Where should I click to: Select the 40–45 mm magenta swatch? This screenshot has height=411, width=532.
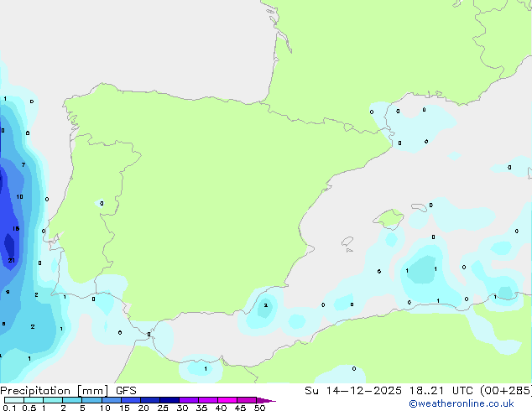[x=227, y=400]
